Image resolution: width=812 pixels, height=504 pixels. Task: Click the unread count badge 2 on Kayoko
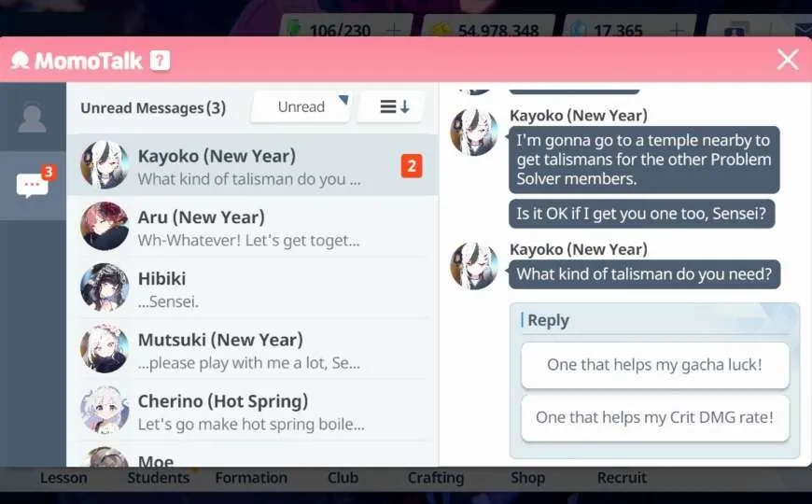pyautogui.click(x=412, y=166)
